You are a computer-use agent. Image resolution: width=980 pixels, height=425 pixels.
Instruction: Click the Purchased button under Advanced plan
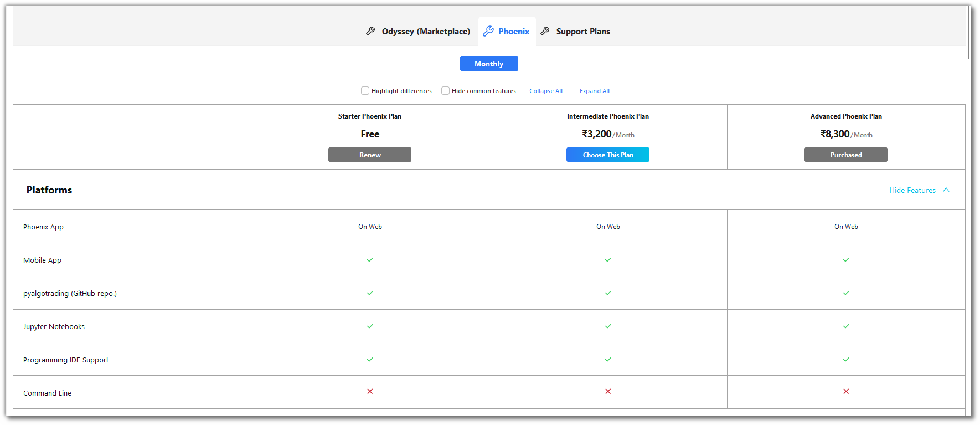coord(846,155)
